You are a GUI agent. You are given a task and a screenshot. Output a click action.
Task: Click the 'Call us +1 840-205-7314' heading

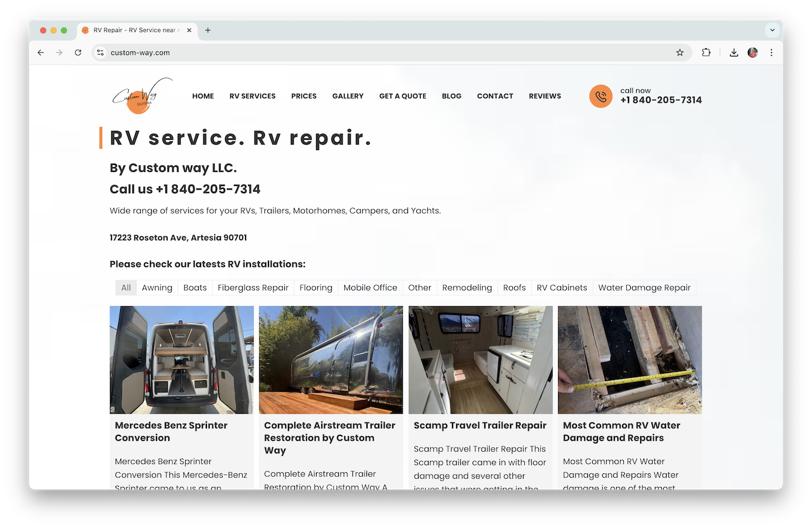pos(185,189)
